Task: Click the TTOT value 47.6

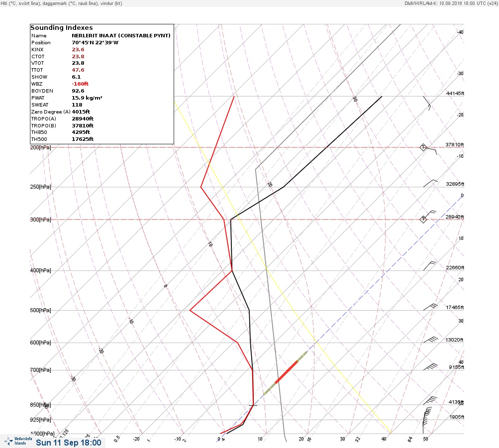Action: (78, 70)
